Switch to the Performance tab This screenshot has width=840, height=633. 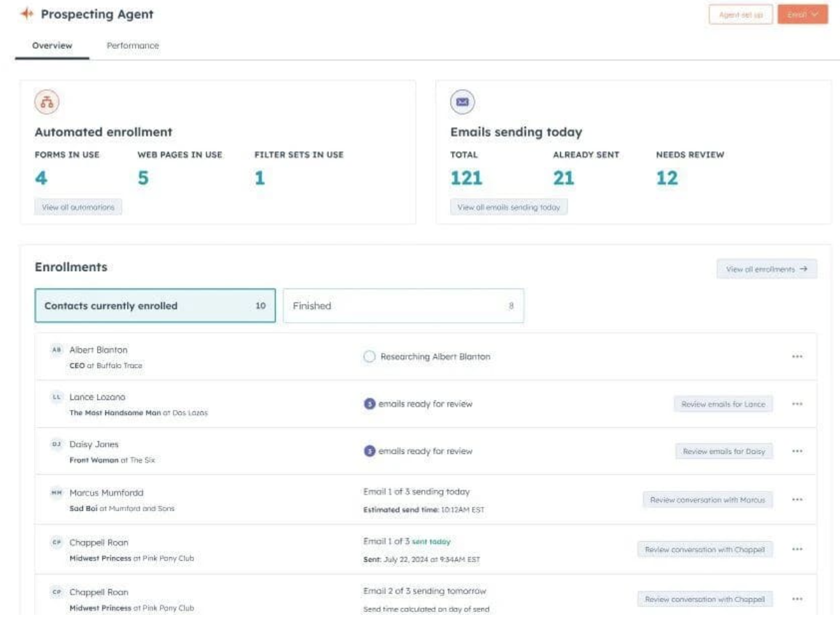[133, 45]
